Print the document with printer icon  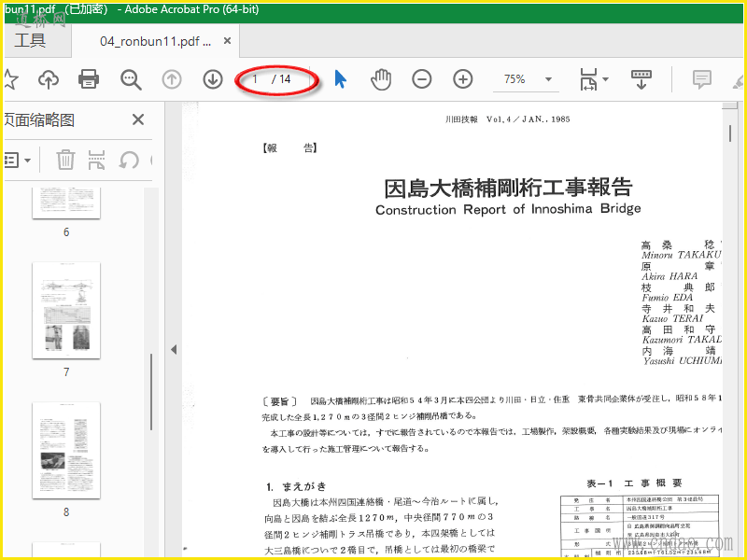[x=89, y=79]
